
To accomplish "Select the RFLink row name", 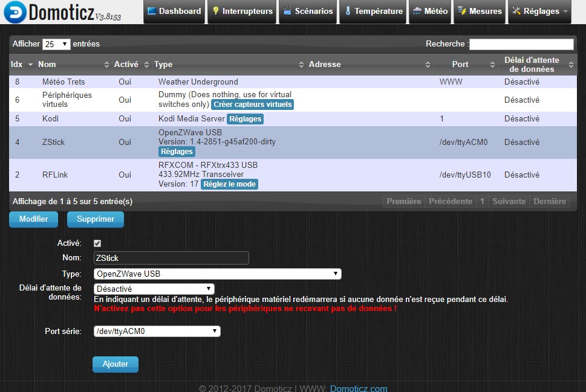I will pos(55,175).
